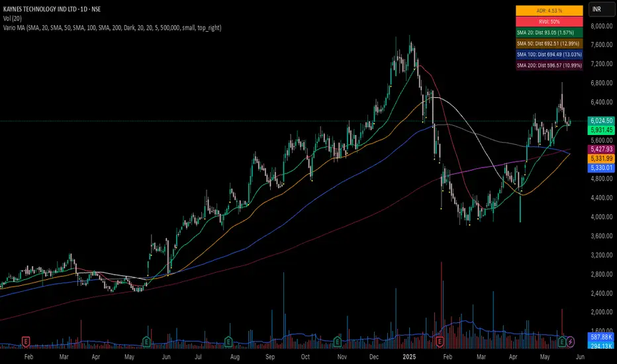Click the 4,000.00 price axis label
The image size is (617, 364).
tap(601, 217)
